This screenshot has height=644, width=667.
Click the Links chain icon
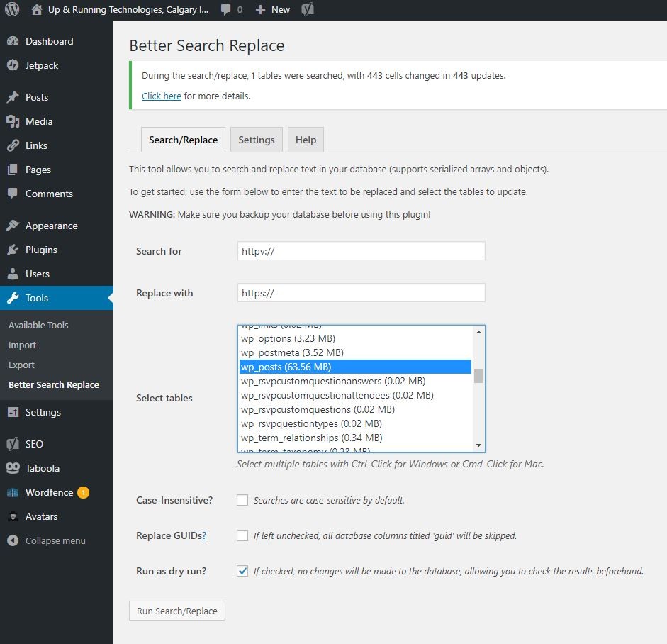(x=13, y=145)
